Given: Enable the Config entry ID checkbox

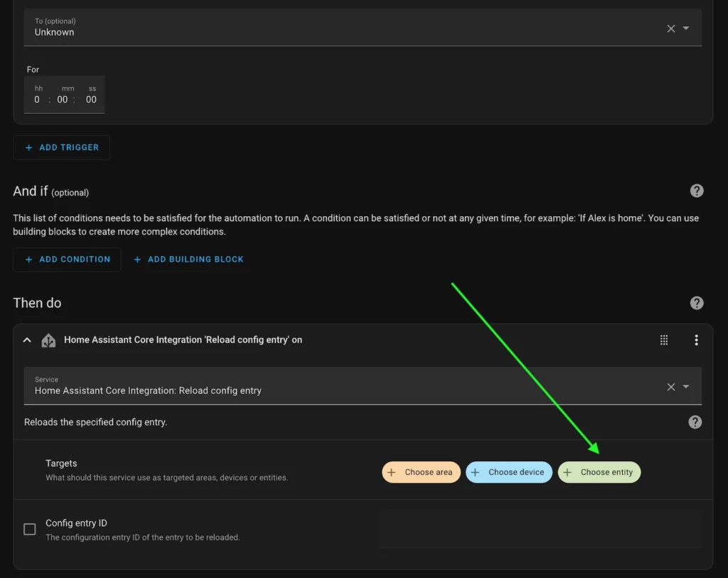Looking at the screenshot, I should 30,529.
